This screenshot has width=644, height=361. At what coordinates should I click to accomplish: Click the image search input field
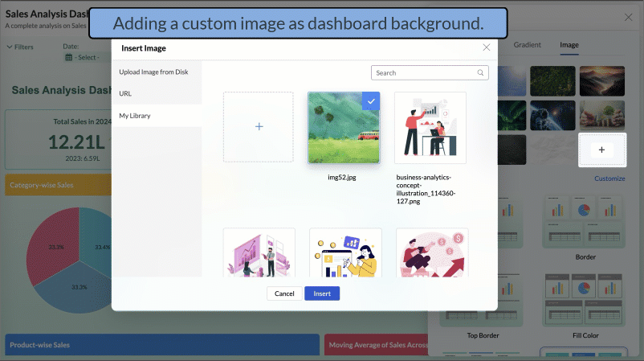click(x=424, y=73)
